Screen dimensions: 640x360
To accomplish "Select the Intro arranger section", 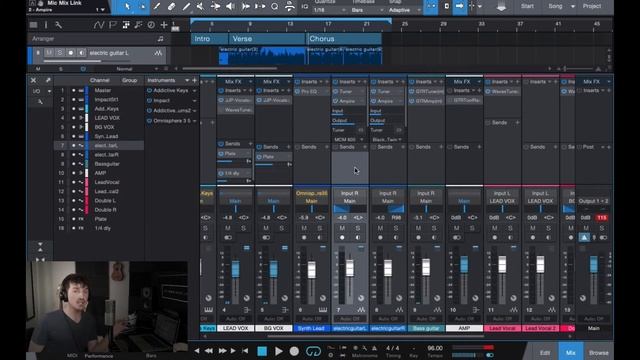I will point(209,39).
